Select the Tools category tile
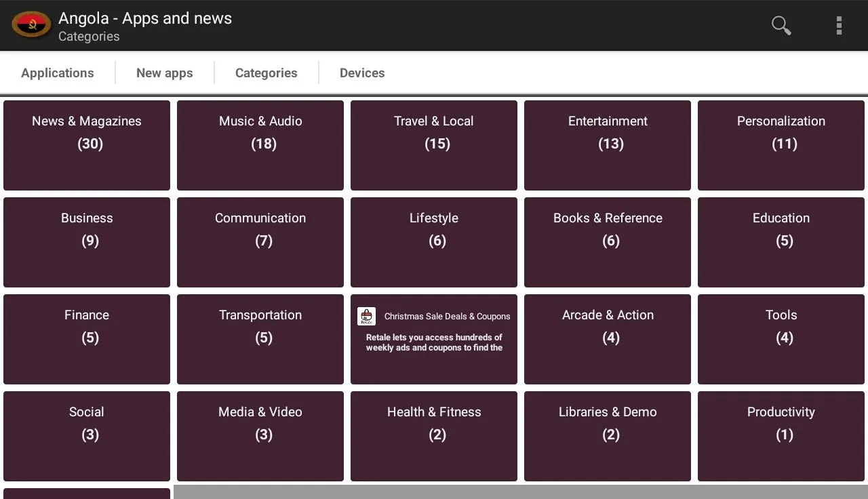Screen dimensions: 868x499 pos(781,339)
